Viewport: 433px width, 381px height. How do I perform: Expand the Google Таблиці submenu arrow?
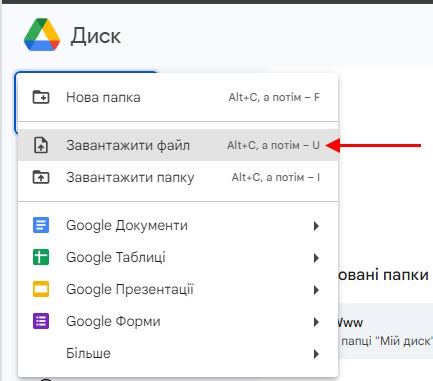[316, 258]
